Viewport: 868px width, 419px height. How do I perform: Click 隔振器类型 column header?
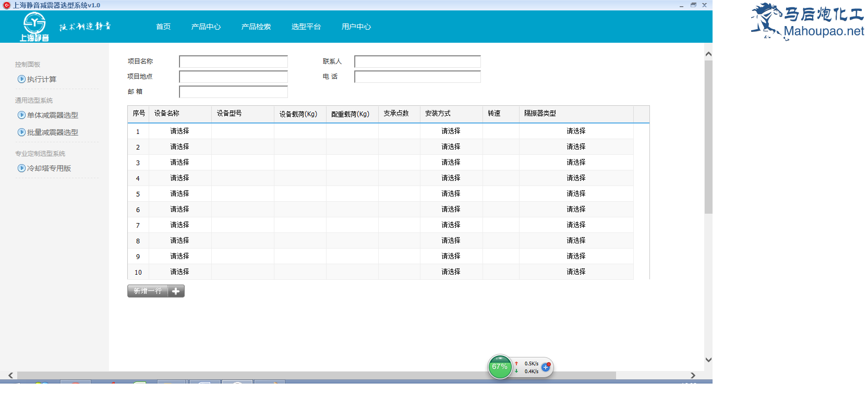click(x=576, y=114)
